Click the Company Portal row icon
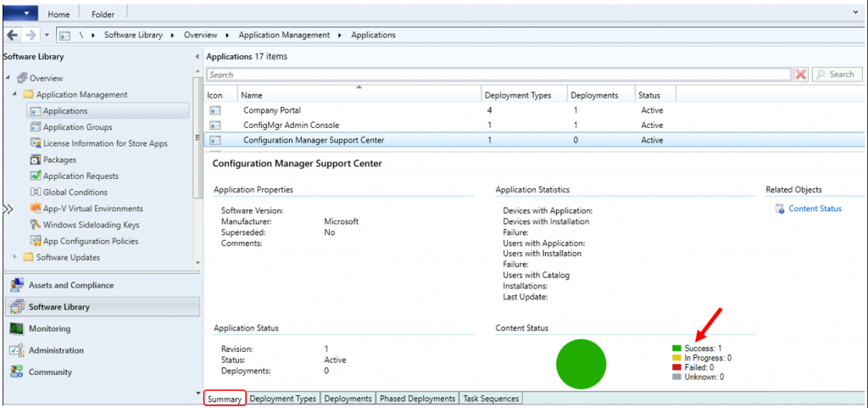This screenshot has height=408, width=868. click(x=215, y=111)
